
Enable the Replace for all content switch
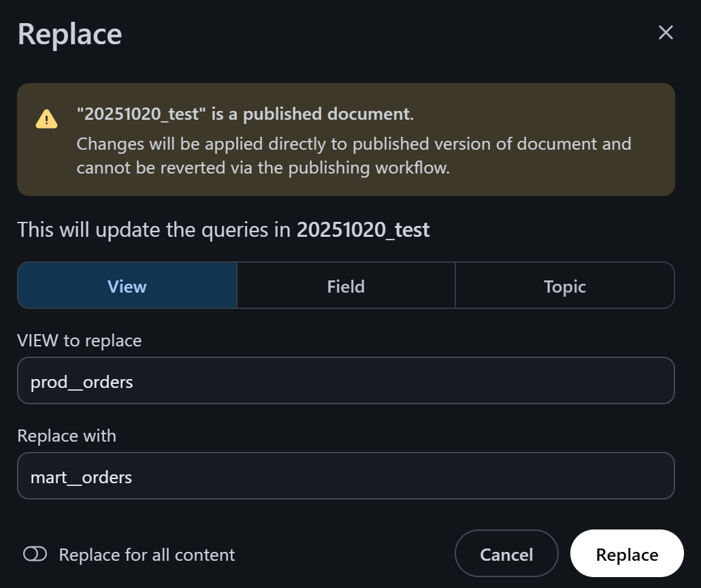coord(35,555)
